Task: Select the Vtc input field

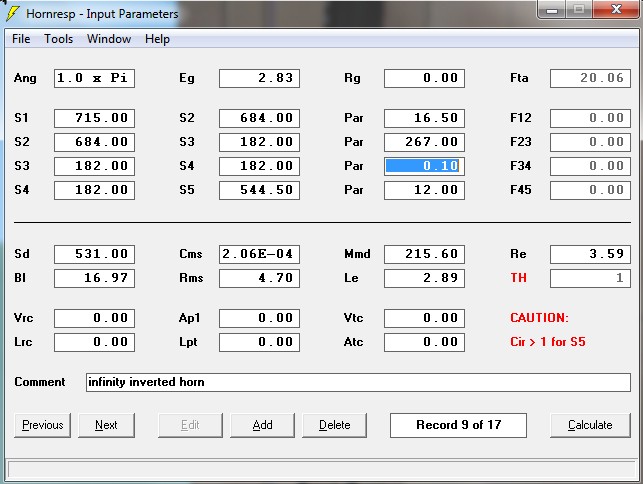Action: (x=424, y=318)
